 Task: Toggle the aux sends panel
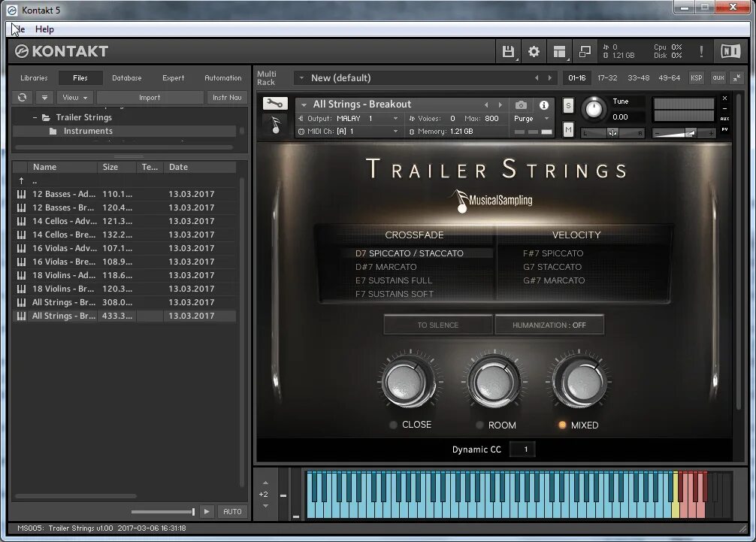tap(718, 77)
